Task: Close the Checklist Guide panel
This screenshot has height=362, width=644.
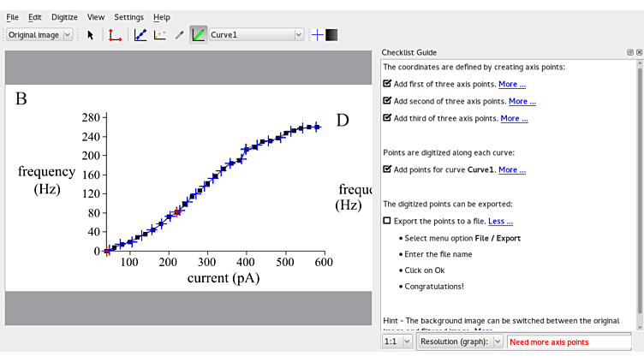Action: tap(639, 52)
